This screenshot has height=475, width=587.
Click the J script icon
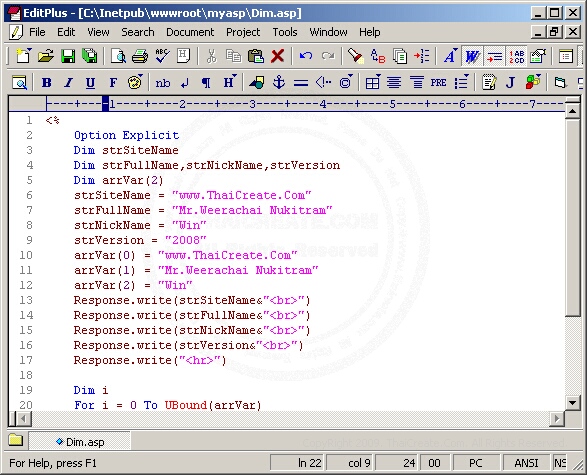pyautogui.click(x=510, y=82)
